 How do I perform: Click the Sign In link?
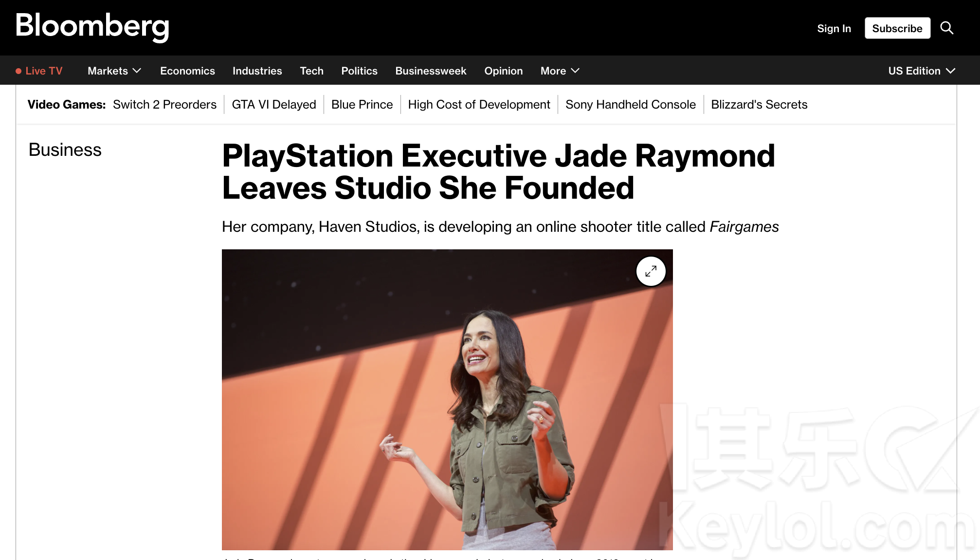[834, 28]
